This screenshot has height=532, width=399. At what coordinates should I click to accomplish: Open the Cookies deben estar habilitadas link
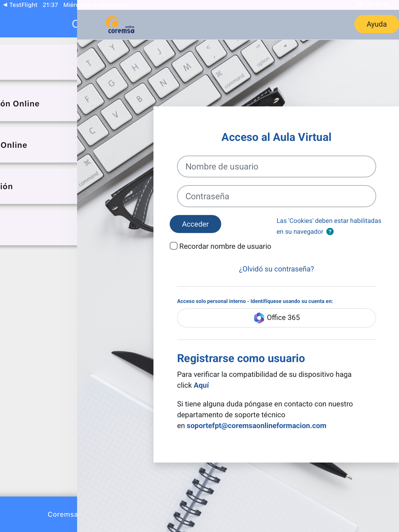(328, 226)
